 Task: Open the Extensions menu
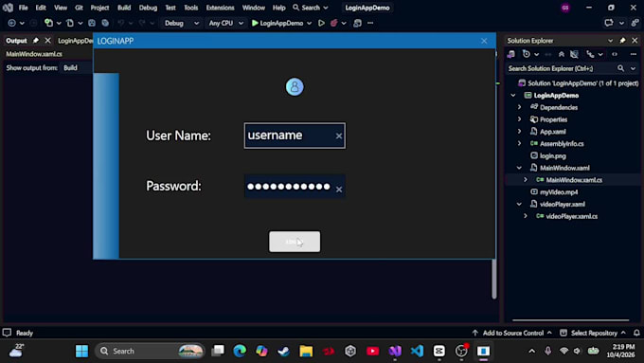pos(220,8)
